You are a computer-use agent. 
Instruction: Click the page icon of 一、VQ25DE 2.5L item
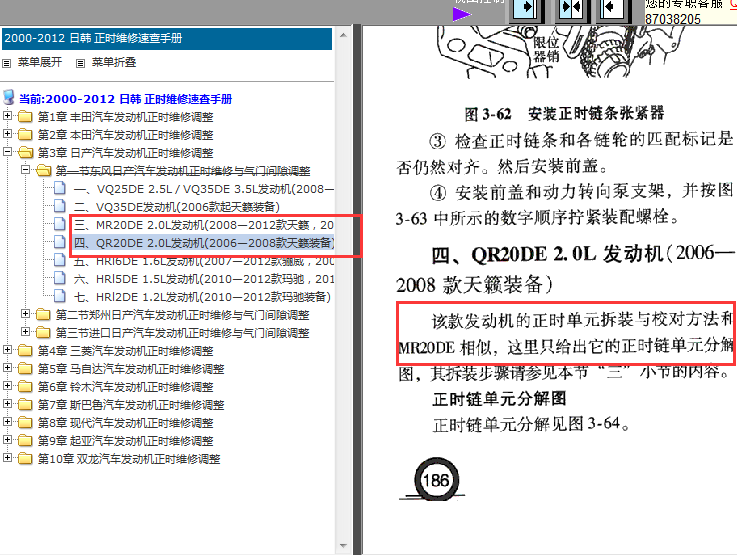tap(60, 188)
